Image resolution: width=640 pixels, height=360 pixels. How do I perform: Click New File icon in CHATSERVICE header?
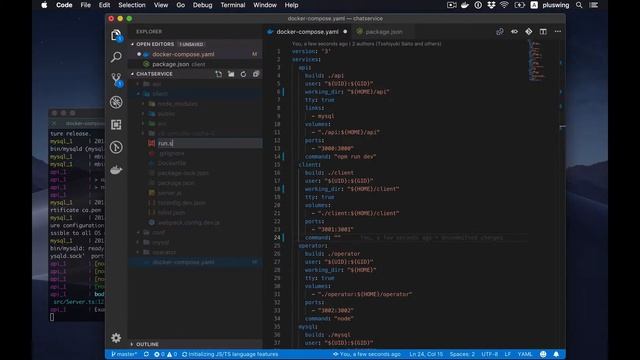[x=219, y=74]
